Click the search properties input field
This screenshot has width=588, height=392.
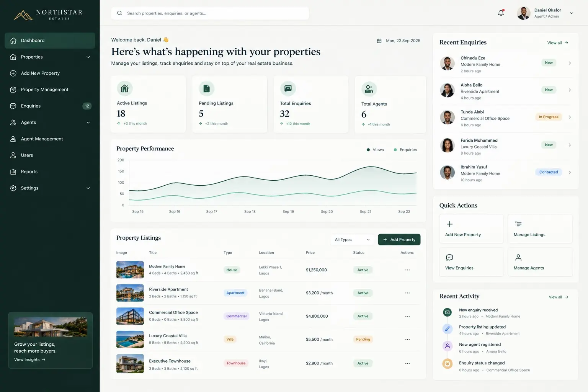coord(210,13)
